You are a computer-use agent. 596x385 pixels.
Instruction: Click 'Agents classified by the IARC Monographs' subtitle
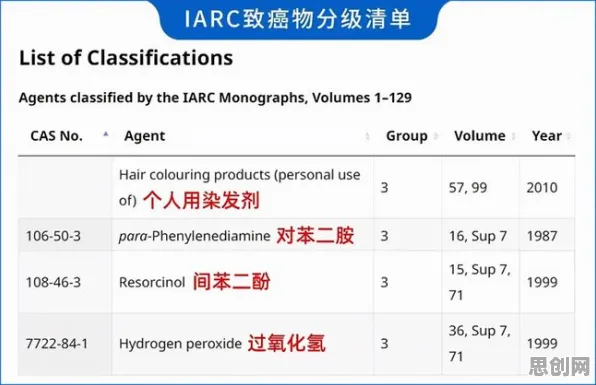coord(215,98)
